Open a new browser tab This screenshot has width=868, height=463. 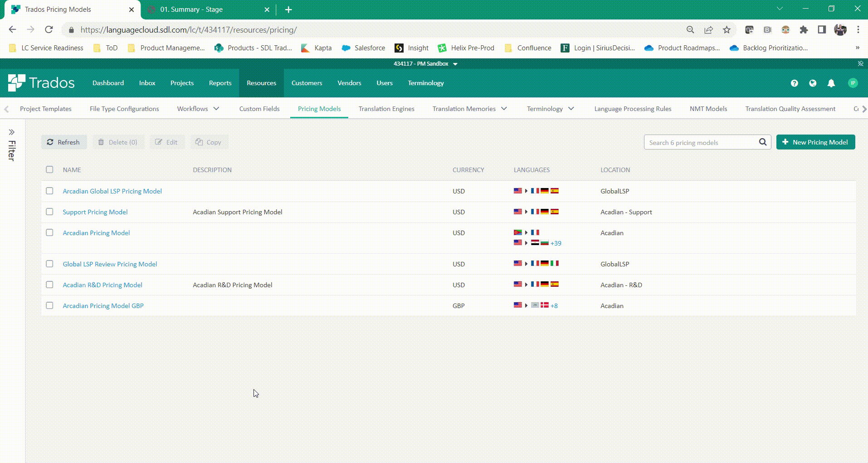[x=288, y=10]
